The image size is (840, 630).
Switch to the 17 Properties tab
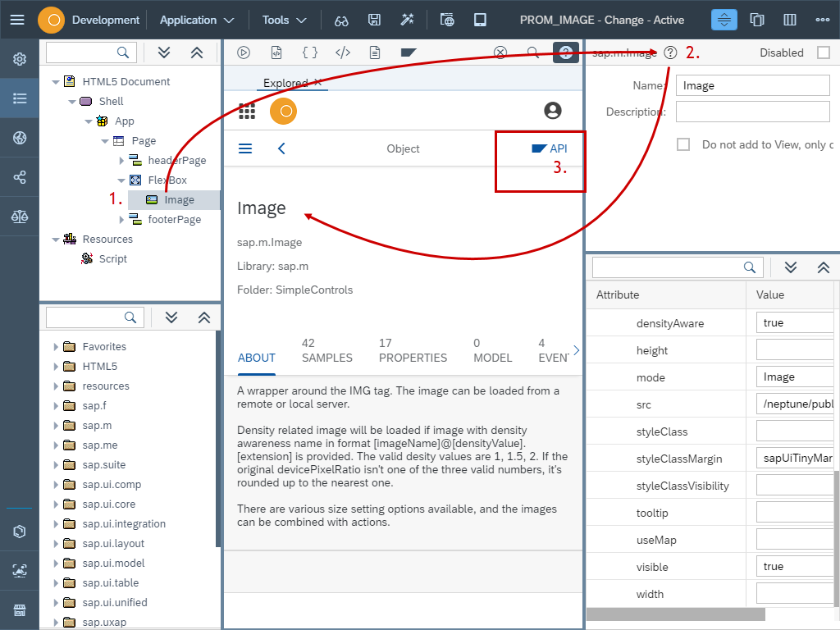pyautogui.click(x=413, y=350)
